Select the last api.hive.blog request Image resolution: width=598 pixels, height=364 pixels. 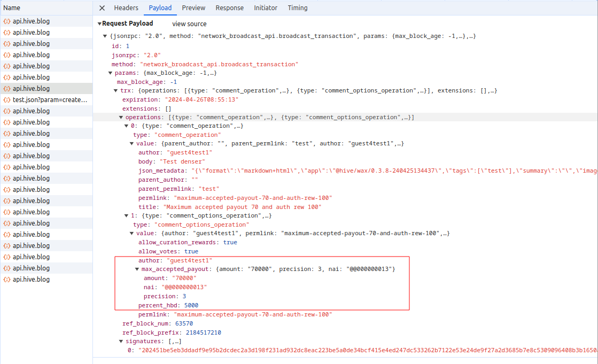tap(31, 280)
